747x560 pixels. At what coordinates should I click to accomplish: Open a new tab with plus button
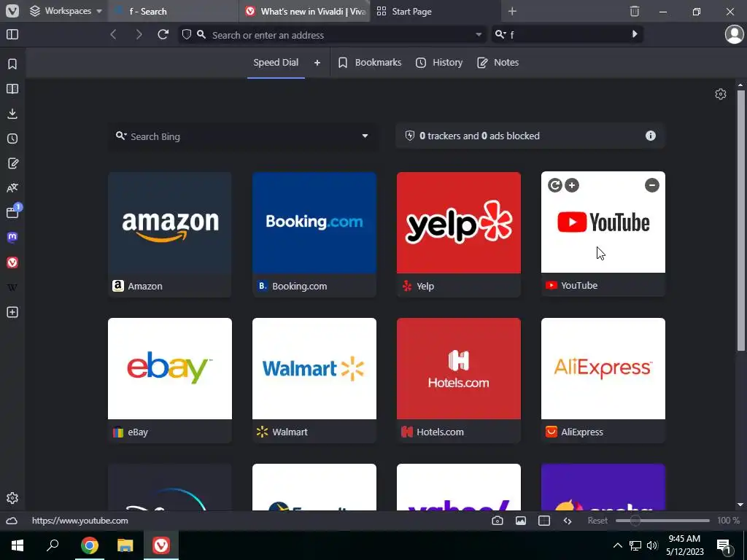tap(512, 11)
